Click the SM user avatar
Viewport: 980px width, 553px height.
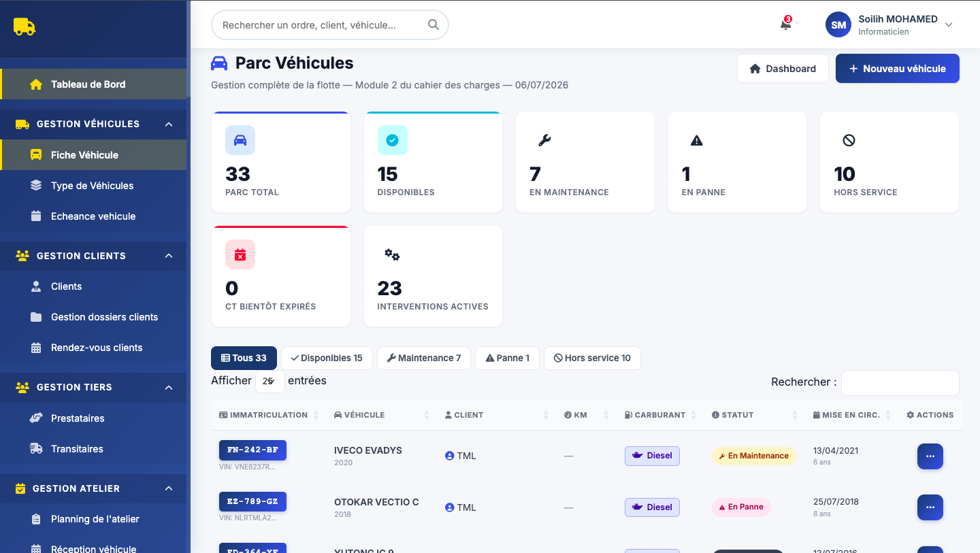(838, 24)
